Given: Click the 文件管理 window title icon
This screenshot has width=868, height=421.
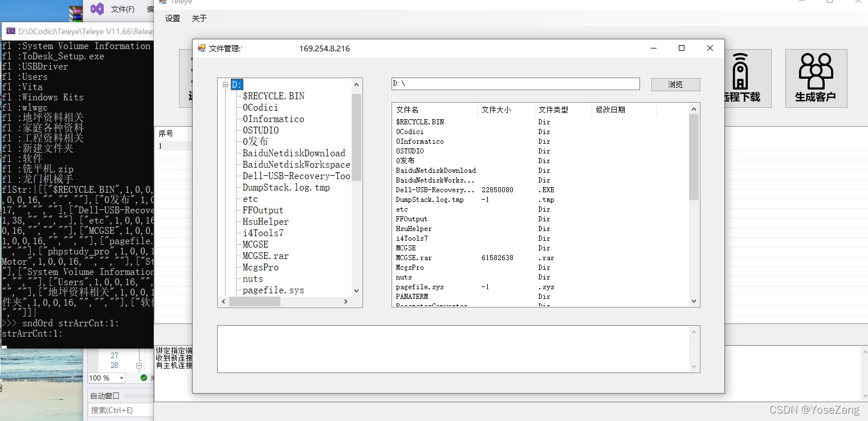Looking at the screenshot, I should (202, 48).
